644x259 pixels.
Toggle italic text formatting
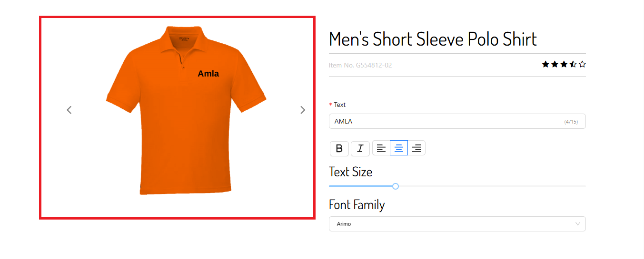pos(360,149)
